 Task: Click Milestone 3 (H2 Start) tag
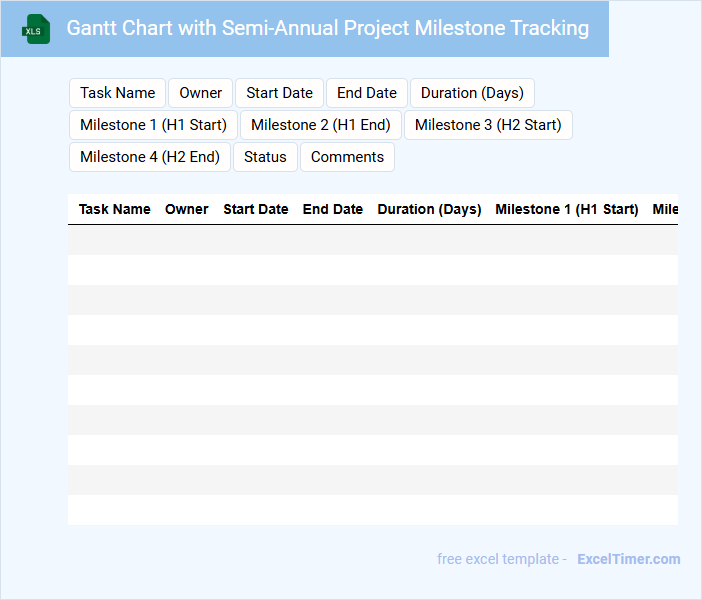[x=488, y=125]
